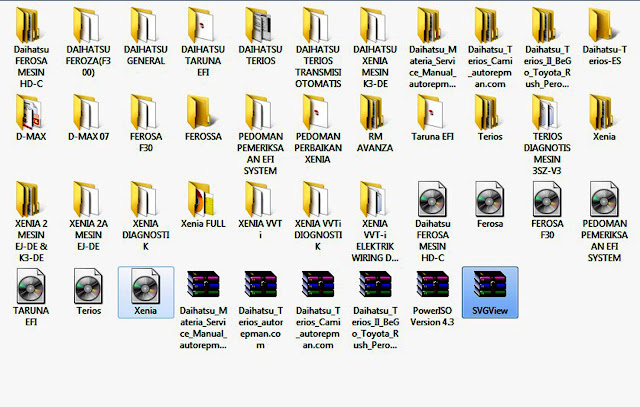Open the DAIHATSU FEROZA(F300) folder
Viewport: 640px width, 407px height.
pyautogui.click(x=88, y=42)
